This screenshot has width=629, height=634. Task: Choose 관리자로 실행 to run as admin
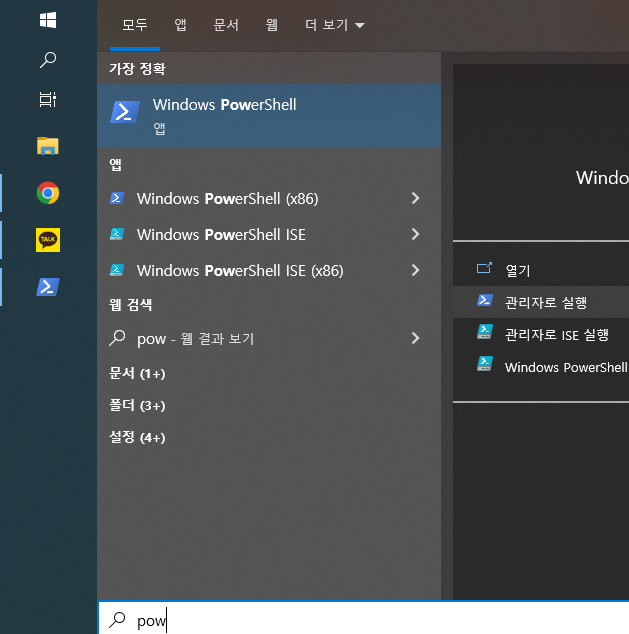541,302
